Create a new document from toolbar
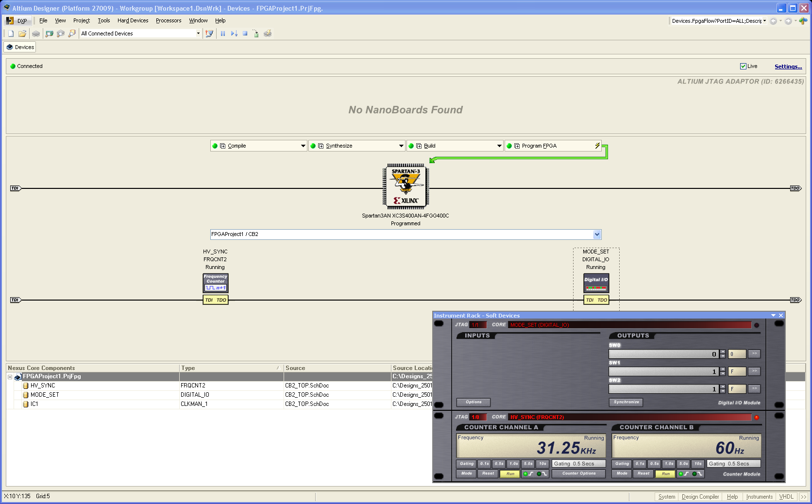 11,34
